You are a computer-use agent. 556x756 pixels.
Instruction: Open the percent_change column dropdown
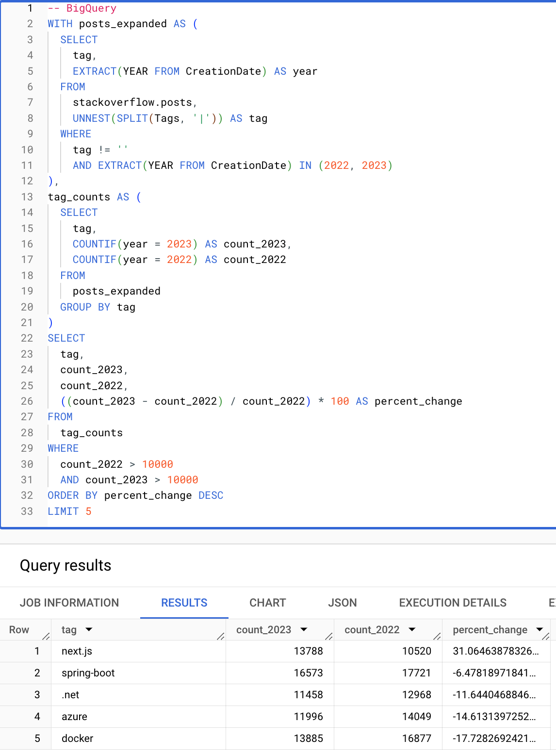pyautogui.click(x=540, y=629)
